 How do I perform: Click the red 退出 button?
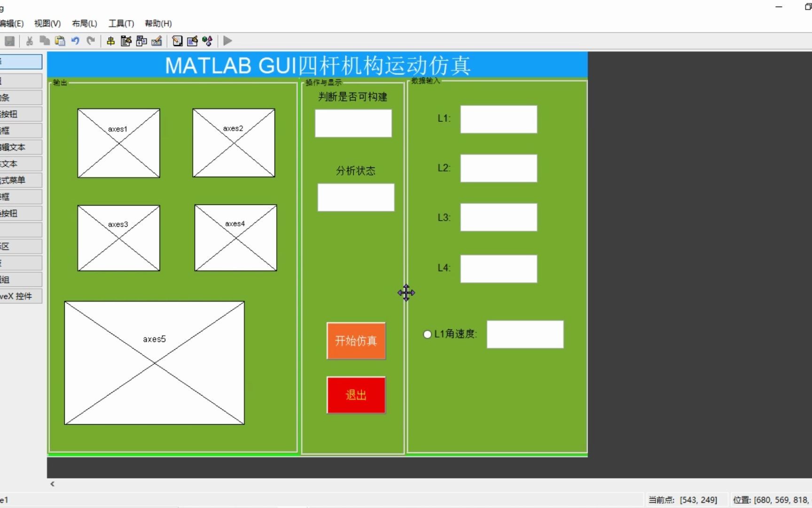356,395
